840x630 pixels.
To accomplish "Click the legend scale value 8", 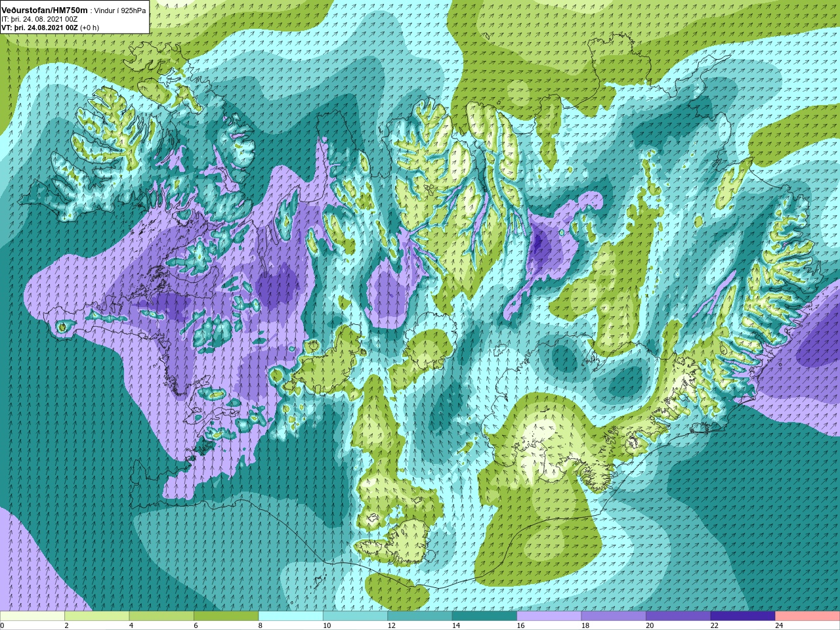I will coord(261,625).
